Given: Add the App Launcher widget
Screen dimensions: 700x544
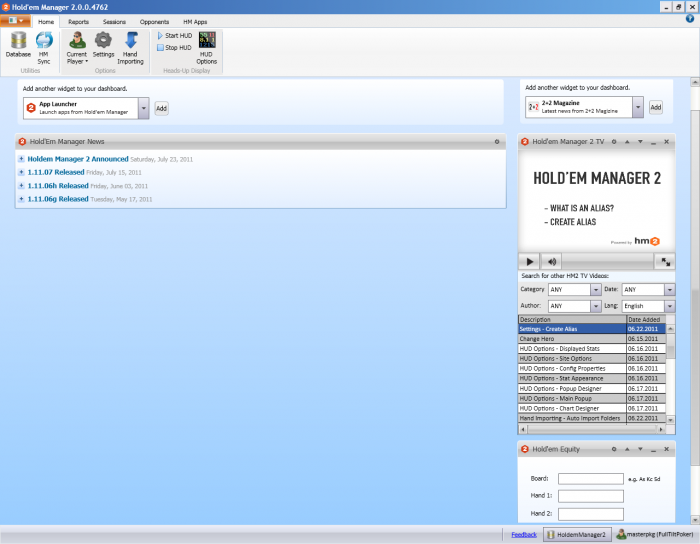Looking at the screenshot, I should [162, 108].
